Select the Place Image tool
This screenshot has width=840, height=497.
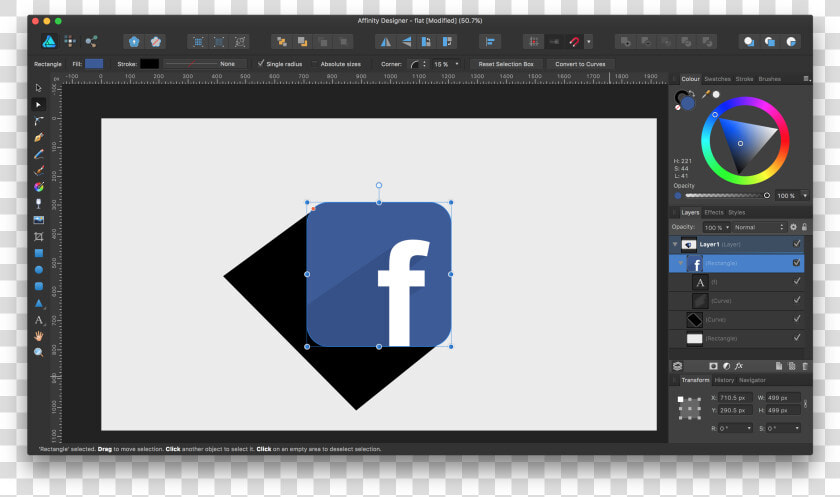coord(39,220)
